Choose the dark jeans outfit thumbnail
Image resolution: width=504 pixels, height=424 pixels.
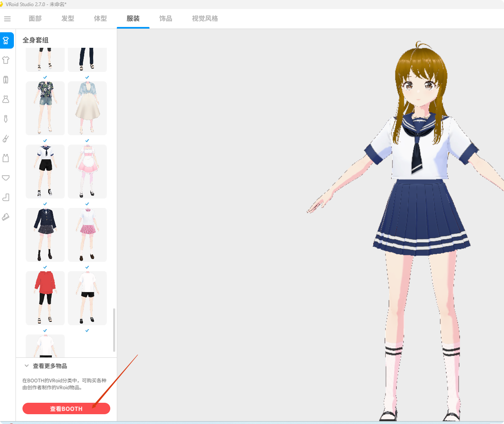[x=87, y=60]
